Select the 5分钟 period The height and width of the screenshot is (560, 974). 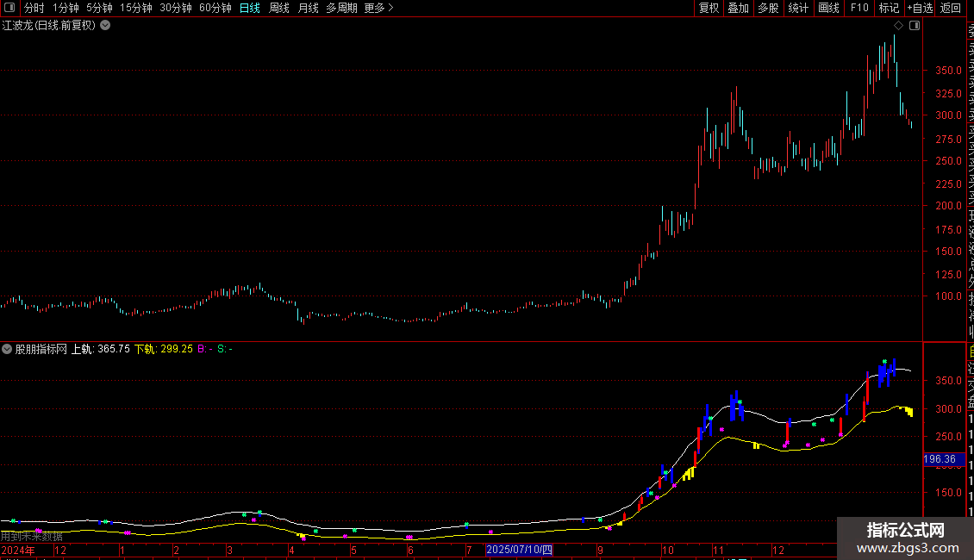[99, 8]
